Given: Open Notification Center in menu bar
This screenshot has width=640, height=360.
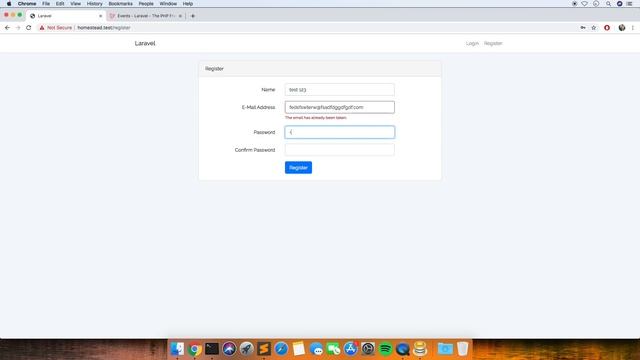Looking at the screenshot, I should point(629,4).
